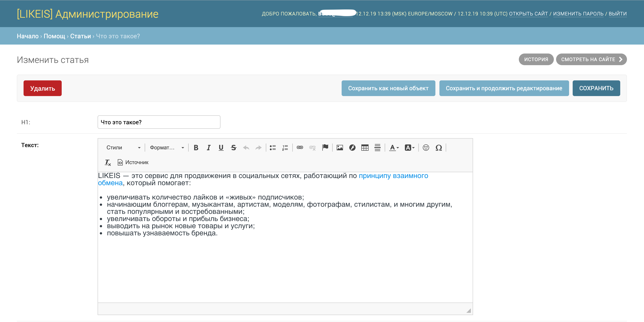Open special character Omega dialog

[x=439, y=148]
